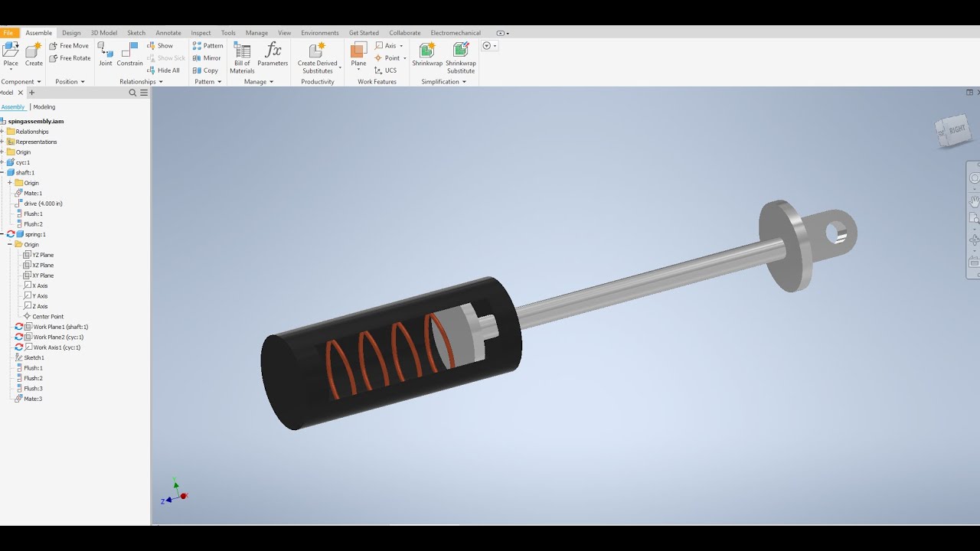Click the Shrinkwrap tool

pos(427,54)
